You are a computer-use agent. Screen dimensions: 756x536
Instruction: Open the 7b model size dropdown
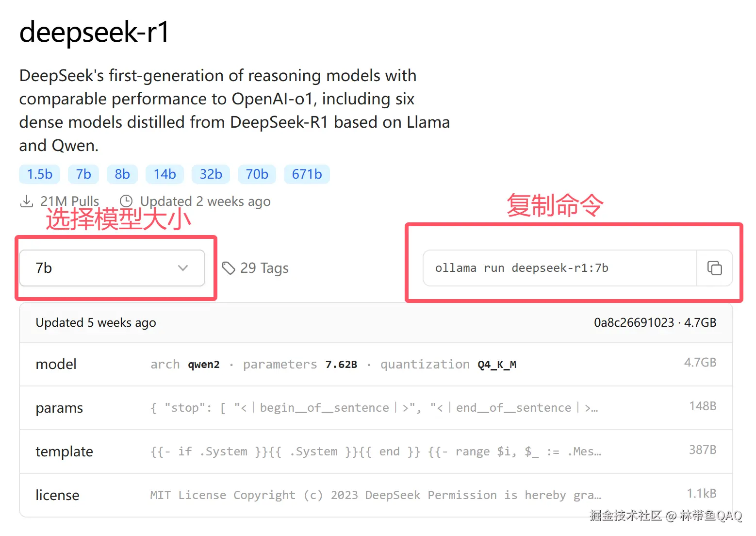[112, 268]
